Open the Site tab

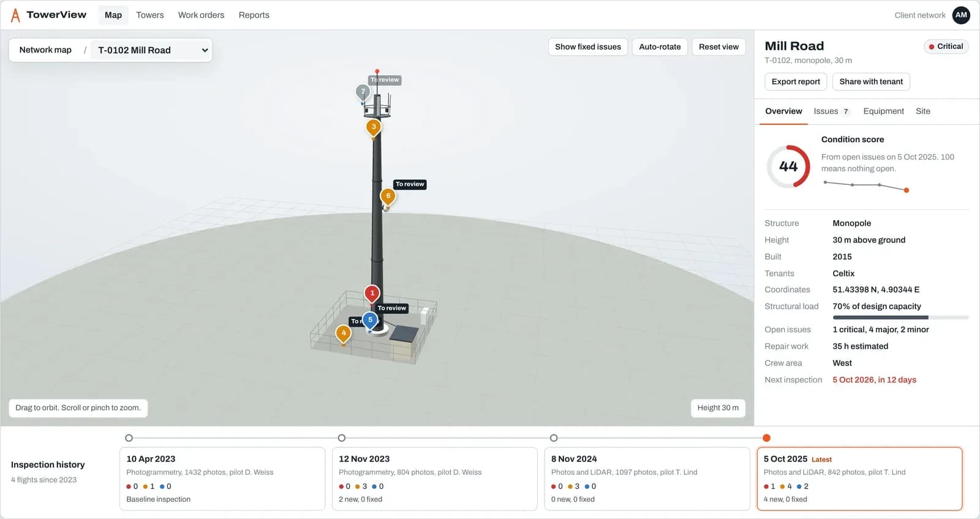click(923, 111)
